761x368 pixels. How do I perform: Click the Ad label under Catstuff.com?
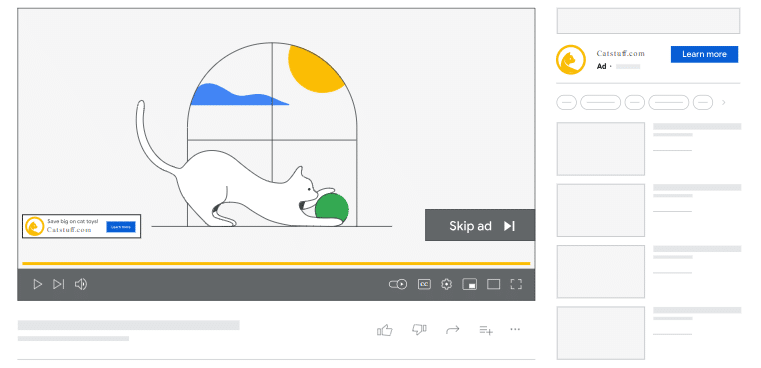601,67
